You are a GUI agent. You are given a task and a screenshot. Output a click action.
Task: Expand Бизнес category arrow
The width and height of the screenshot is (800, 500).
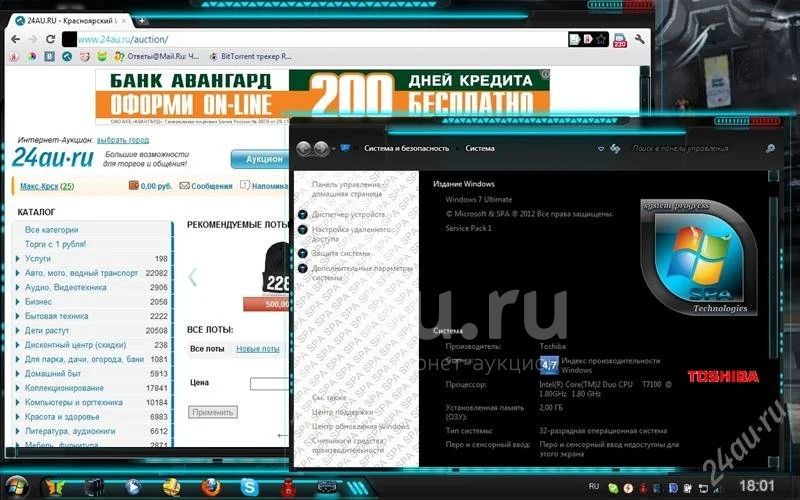point(18,302)
